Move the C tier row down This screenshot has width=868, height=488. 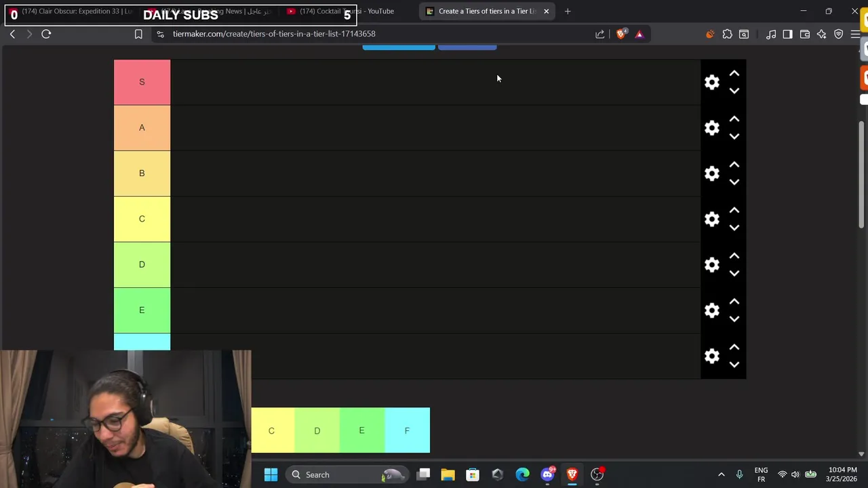[734, 228]
